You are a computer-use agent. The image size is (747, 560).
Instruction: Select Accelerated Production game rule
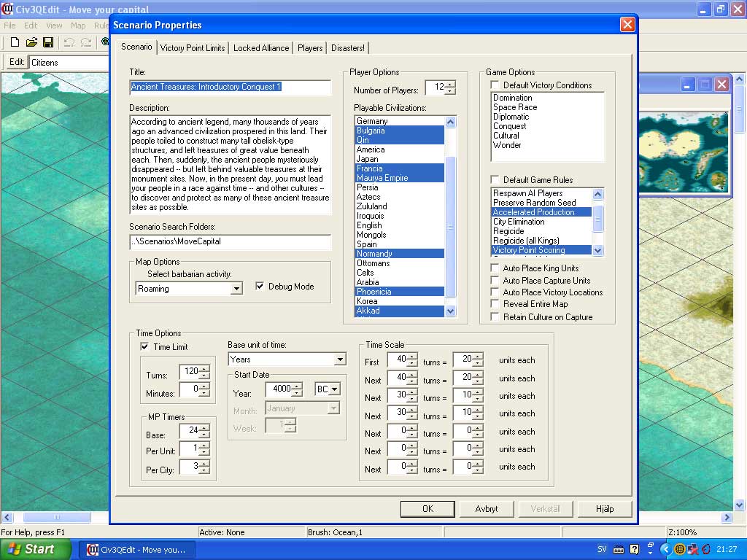pyautogui.click(x=542, y=212)
